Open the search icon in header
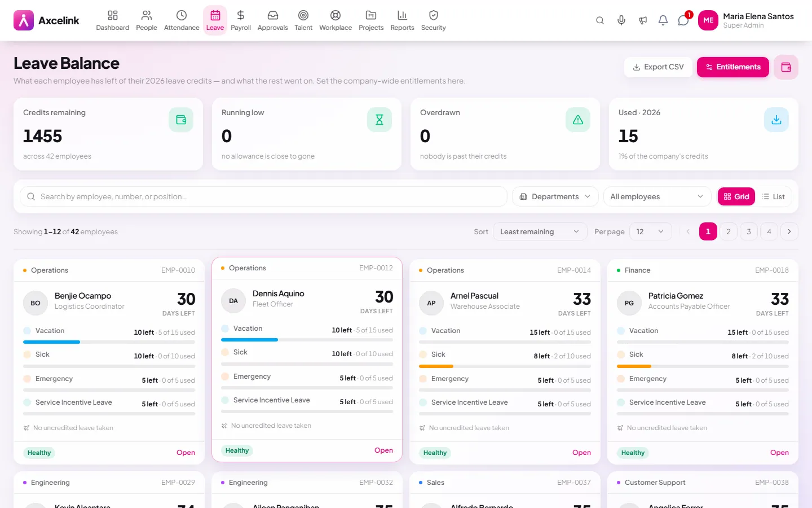 coord(600,20)
